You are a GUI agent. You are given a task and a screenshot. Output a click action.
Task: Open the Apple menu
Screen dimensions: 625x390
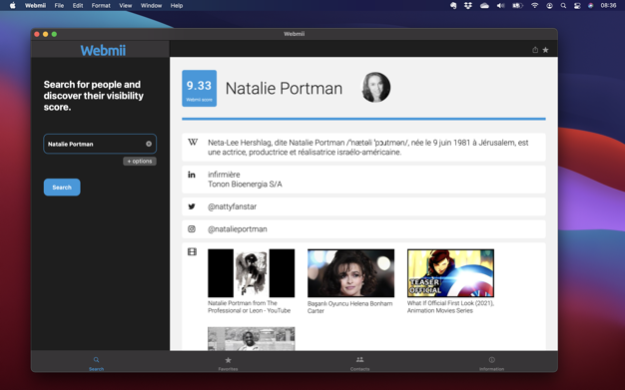pos(13,6)
